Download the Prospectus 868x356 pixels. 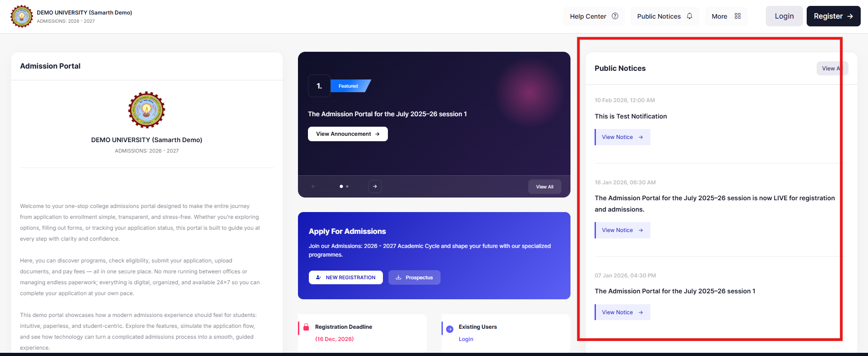414,277
